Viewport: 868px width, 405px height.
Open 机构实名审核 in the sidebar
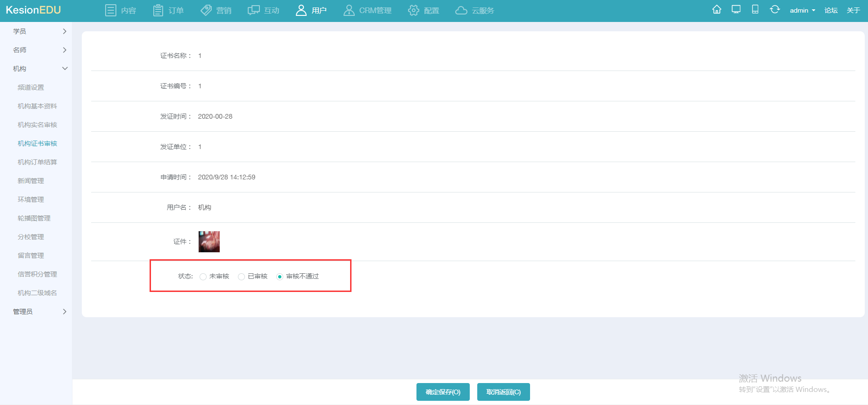(x=37, y=125)
